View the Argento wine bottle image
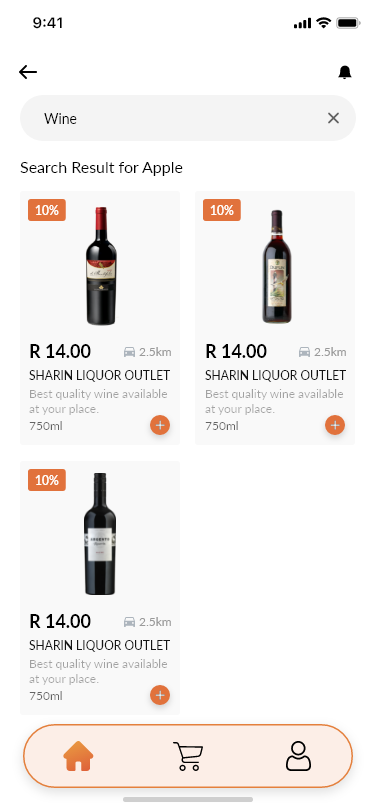Image resolution: width=375 pixels, height=812 pixels. [x=100, y=534]
